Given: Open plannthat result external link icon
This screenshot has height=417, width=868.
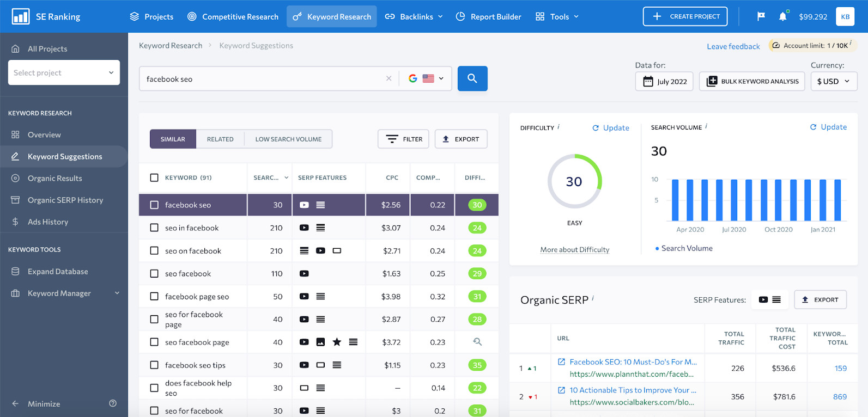Looking at the screenshot, I should click(x=561, y=361).
